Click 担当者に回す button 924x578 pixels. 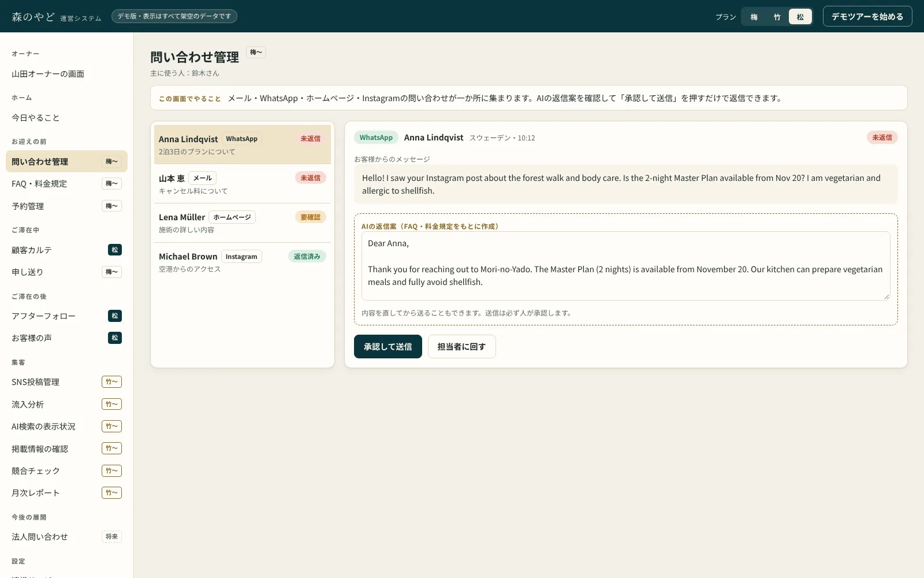coord(461,346)
